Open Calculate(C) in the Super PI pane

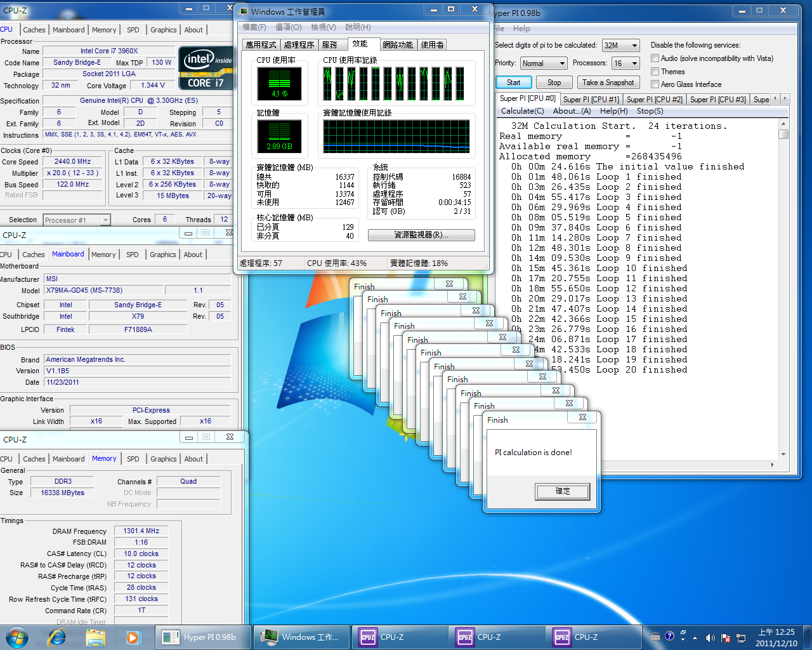(523, 111)
